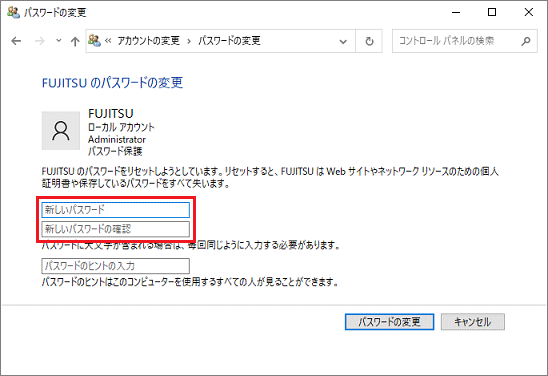Go back with the left arrow button
Viewport: 548px width, 376px height.
pyautogui.click(x=16, y=41)
